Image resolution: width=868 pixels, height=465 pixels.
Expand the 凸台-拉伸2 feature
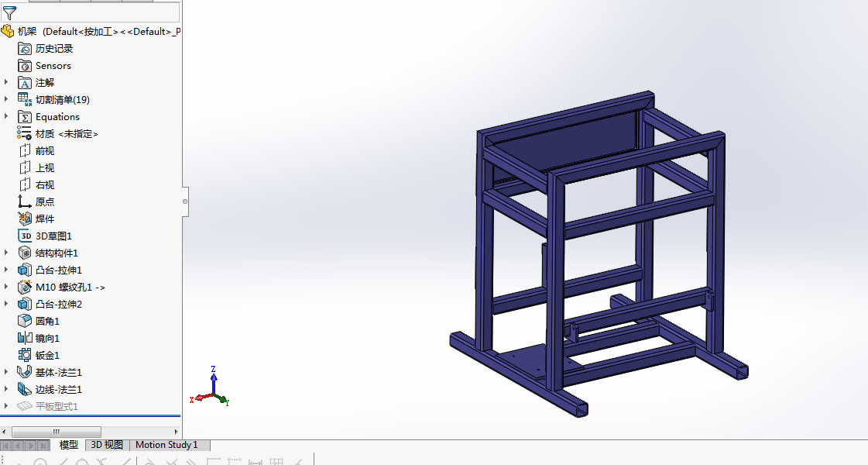[x=6, y=305]
